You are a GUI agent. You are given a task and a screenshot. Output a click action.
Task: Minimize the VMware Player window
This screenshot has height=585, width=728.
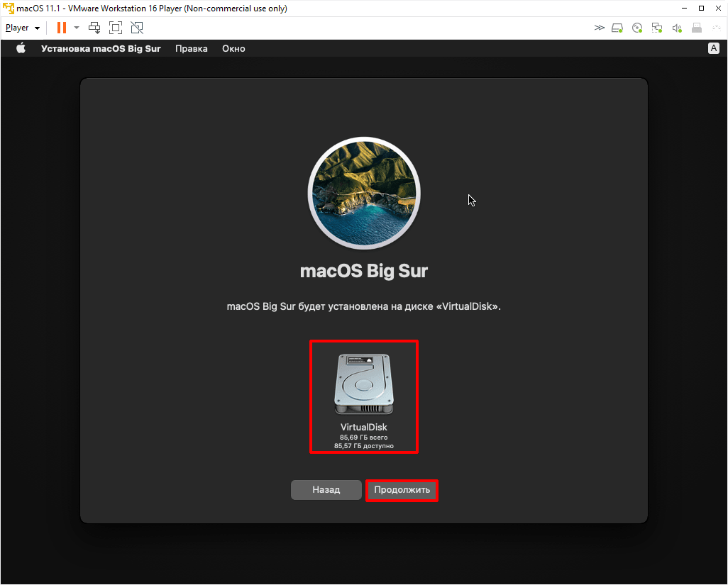[x=684, y=9]
